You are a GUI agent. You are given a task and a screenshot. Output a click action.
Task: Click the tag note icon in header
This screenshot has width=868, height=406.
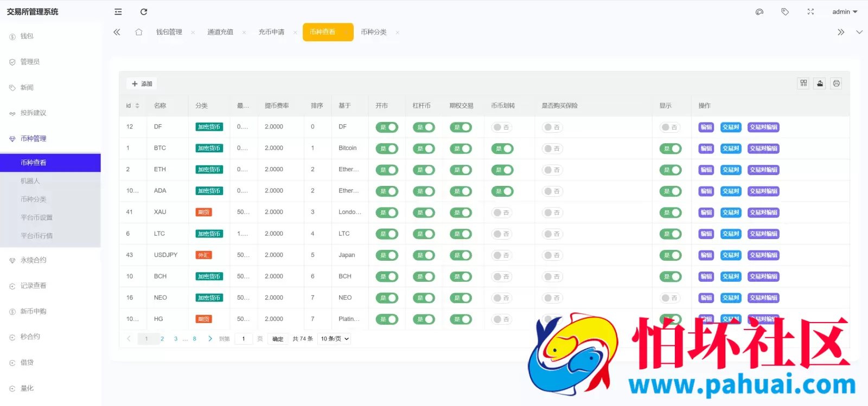click(785, 12)
